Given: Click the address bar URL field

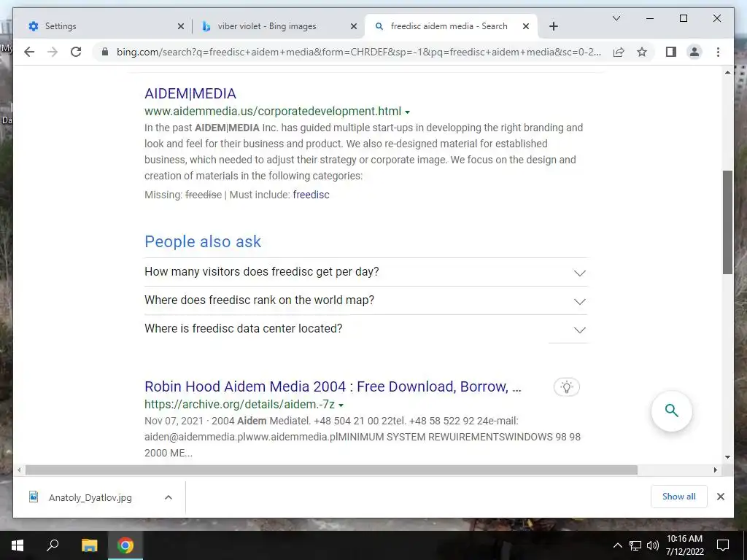Looking at the screenshot, I should (x=358, y=52).
